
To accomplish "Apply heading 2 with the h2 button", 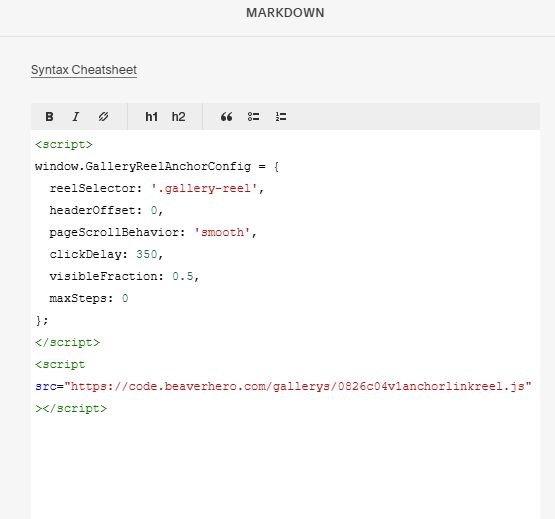I will (178, 116).
